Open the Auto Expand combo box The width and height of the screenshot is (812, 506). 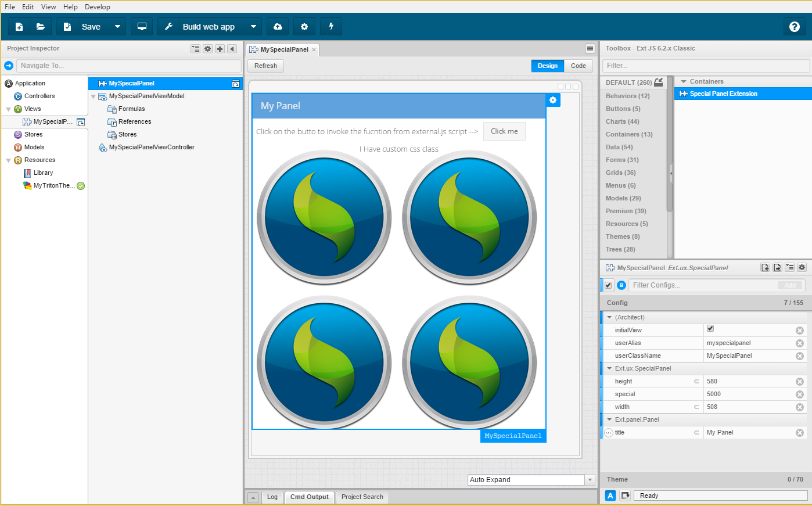tap(590, 480)
